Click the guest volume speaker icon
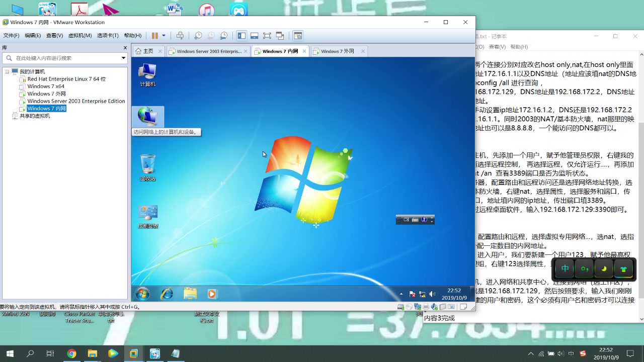This screenshot has width=644, height=362. coord(432,294)
